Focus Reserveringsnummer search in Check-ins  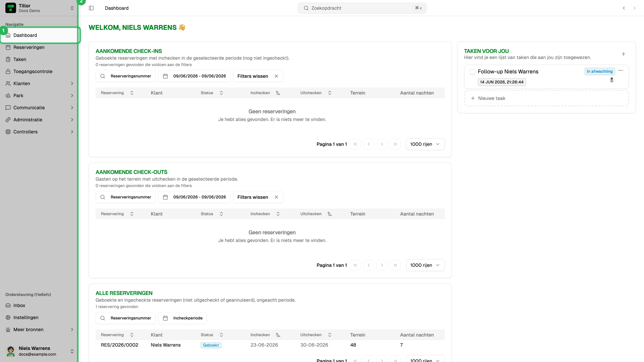[125, 76]
